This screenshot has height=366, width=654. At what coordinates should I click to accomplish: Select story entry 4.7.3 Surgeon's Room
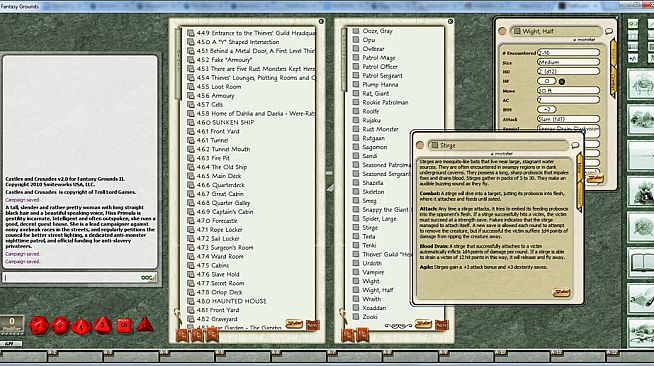pyautogui.click(x=225, y=248)
